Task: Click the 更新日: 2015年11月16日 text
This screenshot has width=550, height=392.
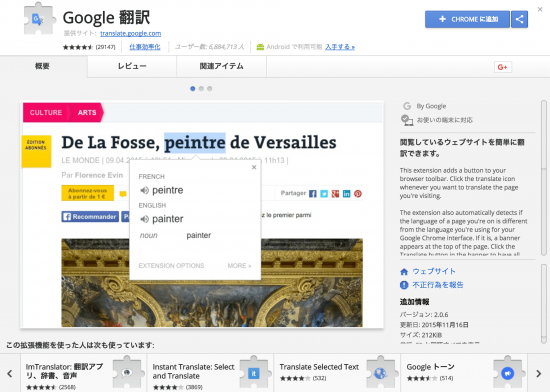Action: pyautogui.click(x=434, y=325)
